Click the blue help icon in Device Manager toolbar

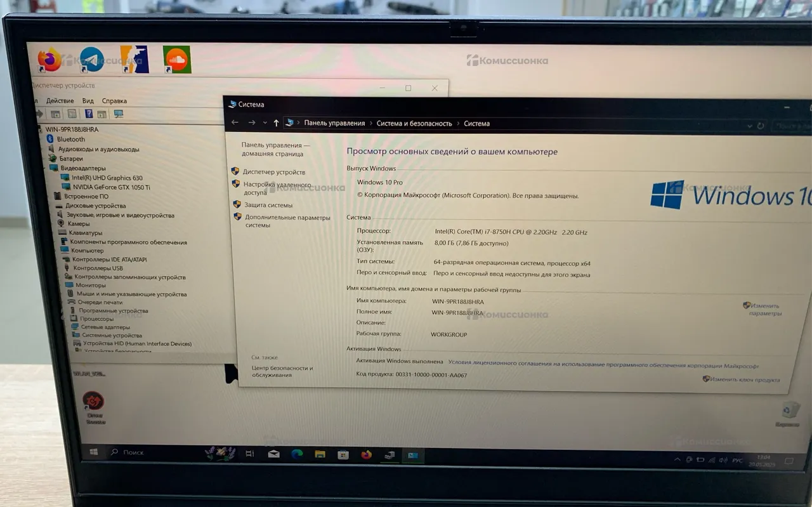pyautogui.click(x=89, y=114)
